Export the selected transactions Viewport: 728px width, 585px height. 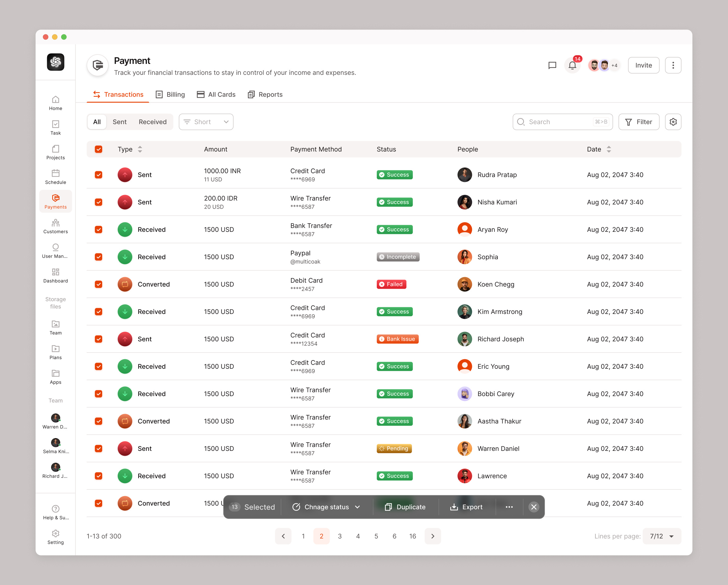[x=467, y=507]
